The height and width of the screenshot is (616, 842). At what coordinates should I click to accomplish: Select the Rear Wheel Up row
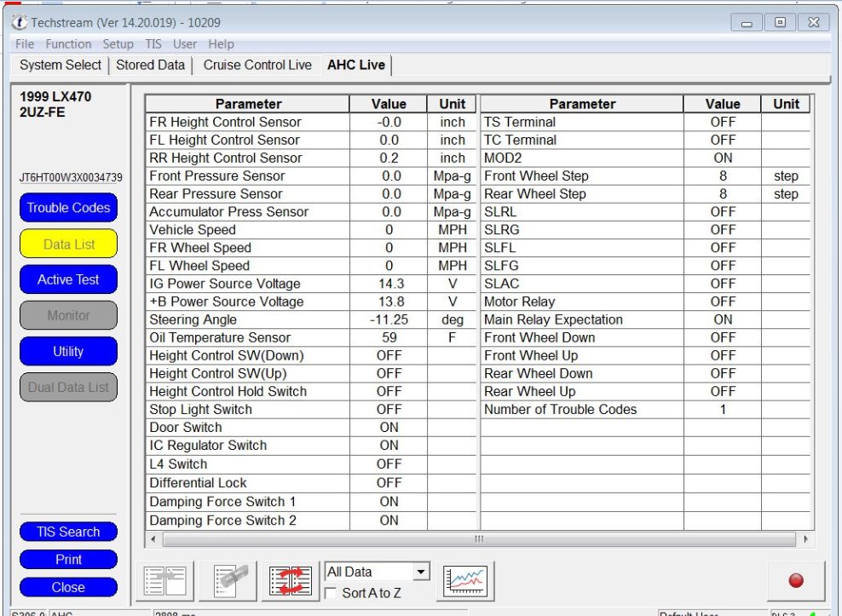(645, 392)
